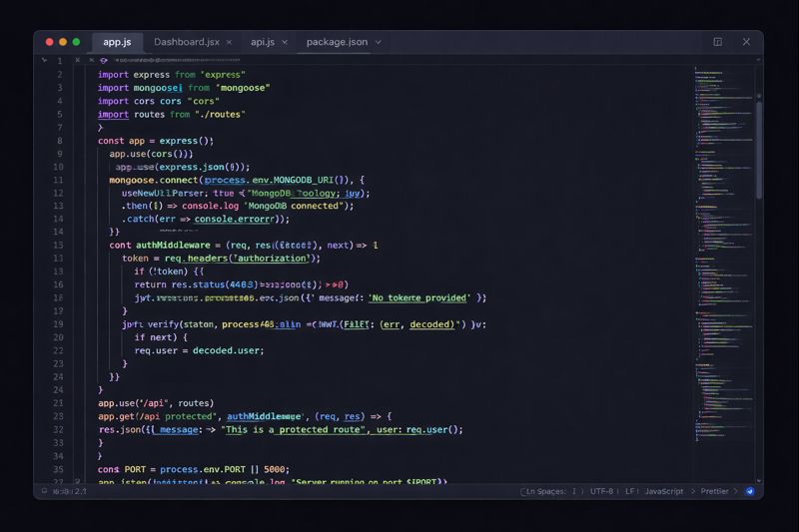Screen dimensions: 799x532
Task: Change the UTF-8 encoding in status bar
Action: point(601,491)
